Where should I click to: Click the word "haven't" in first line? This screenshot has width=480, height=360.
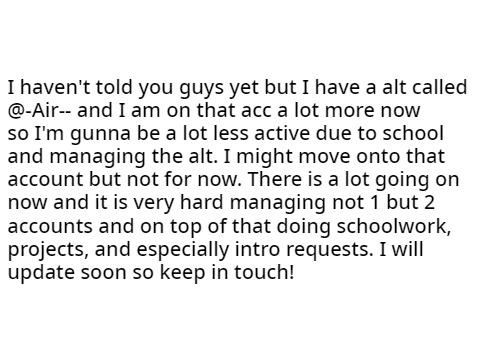pos(58,87)
